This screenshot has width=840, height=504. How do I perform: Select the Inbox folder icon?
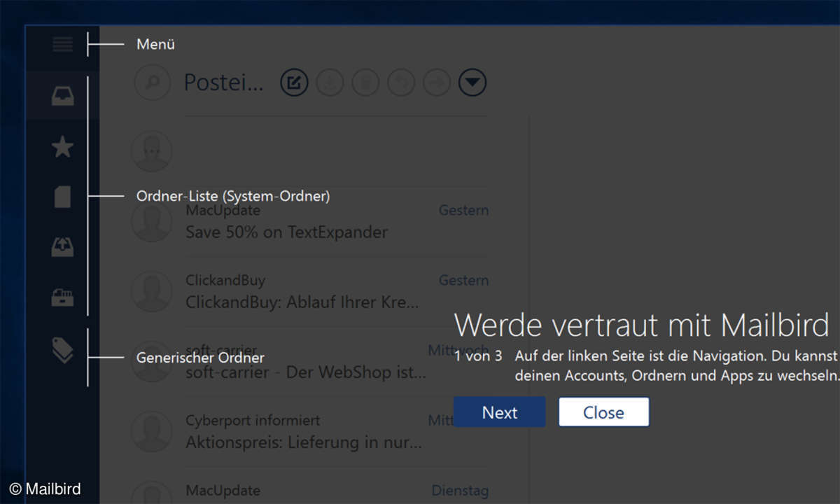point(62,97)
